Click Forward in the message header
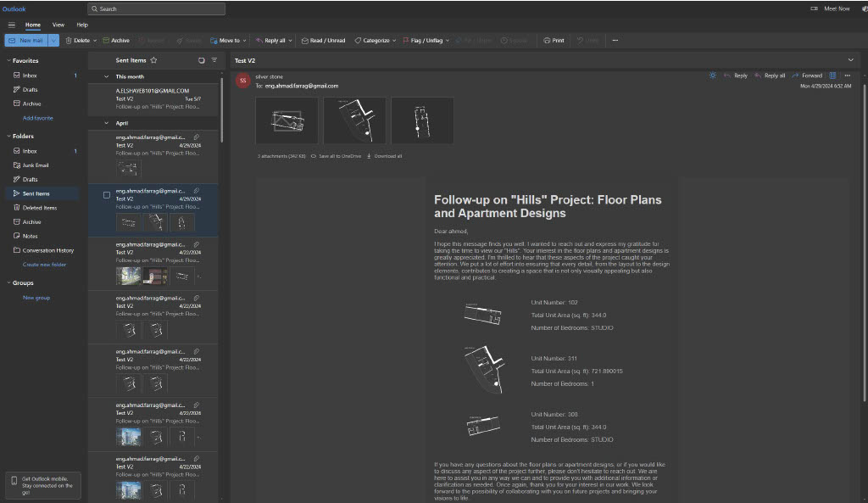868x503 pixels. pyautogui.click(x=807, y=75)
